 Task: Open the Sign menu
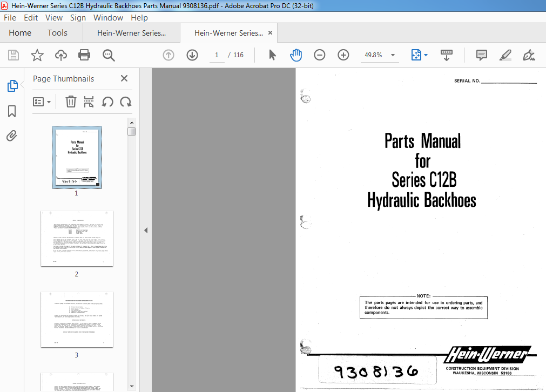[78, 18]
